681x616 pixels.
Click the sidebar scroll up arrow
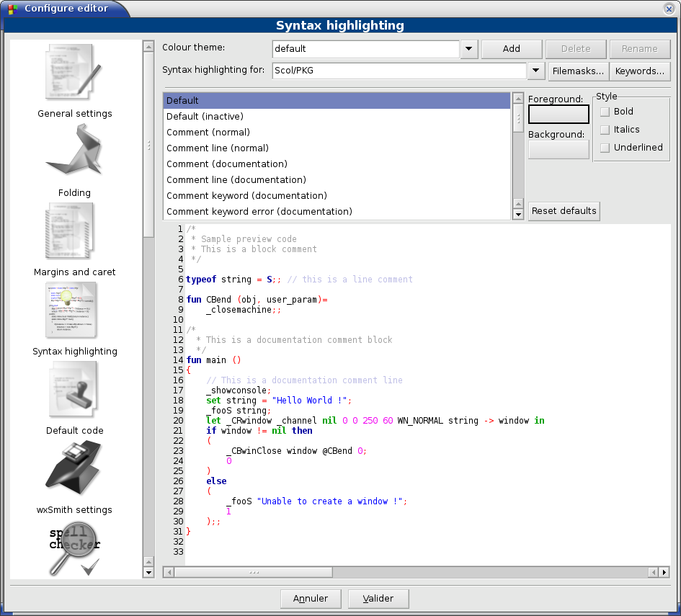148,46
